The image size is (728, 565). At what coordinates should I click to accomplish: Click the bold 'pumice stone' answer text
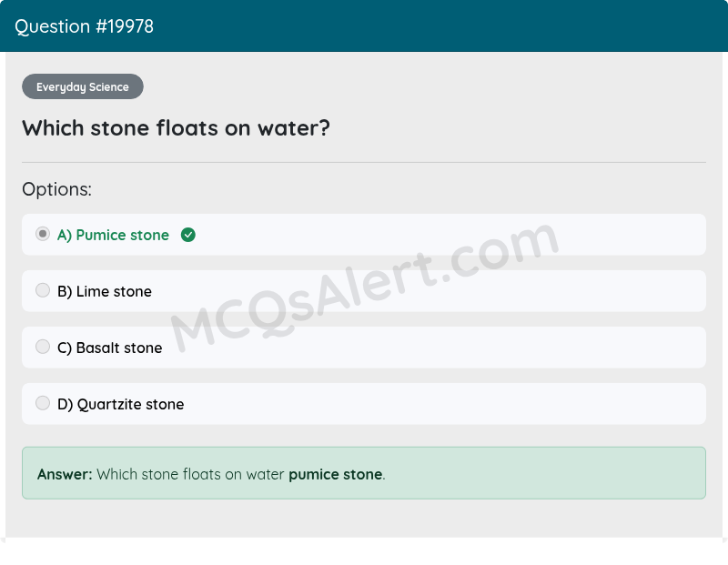(x=335, y=474)
